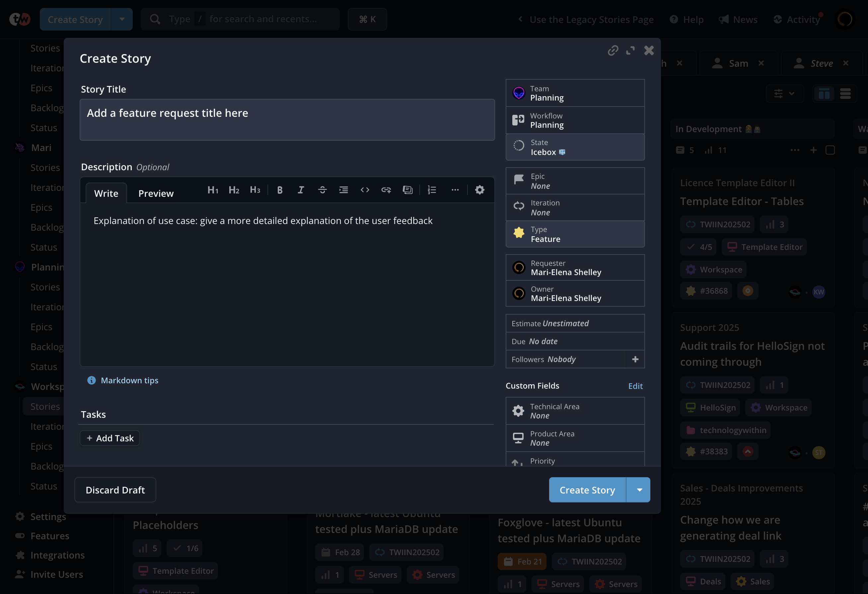Insert a numbered list in the description
This screenshot has width=868, height=594.
pyautogui.click(x=432, y=190)
